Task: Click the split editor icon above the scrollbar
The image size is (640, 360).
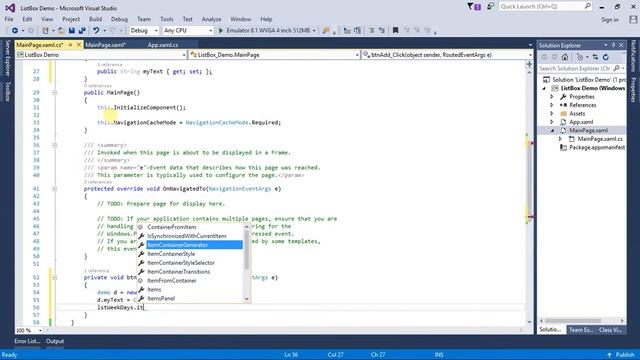Action: tap(529, 64)
